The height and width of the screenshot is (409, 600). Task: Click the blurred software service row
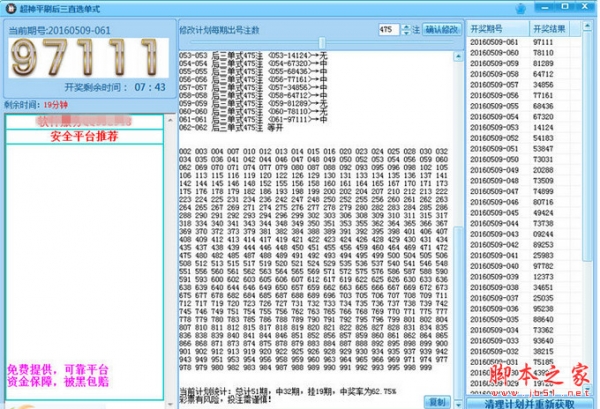click(84, 122)
